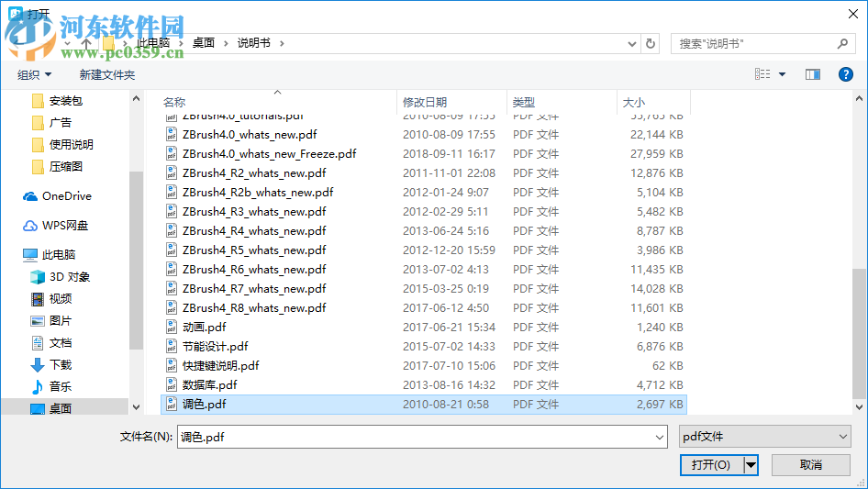This screenshot has width=868, height=489.
Task: Toggle the preview pane icon
Action: tap(813, 74)
